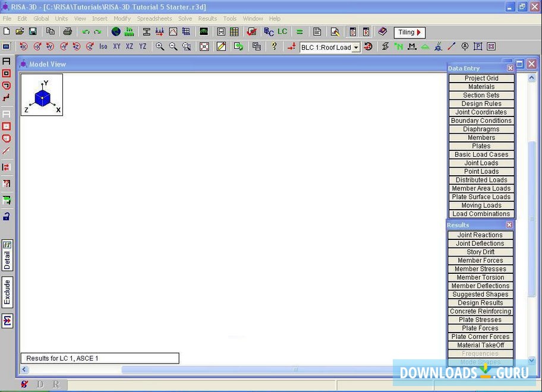Rotate view about positive X axis
Screen dimensions: 542x392
(x=24, y=46)
